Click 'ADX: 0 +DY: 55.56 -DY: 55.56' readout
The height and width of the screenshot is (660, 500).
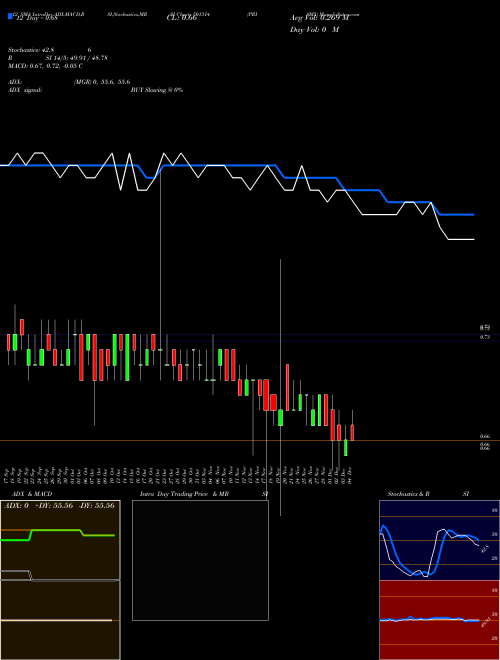pyautogui.click(x=59, y=506)
